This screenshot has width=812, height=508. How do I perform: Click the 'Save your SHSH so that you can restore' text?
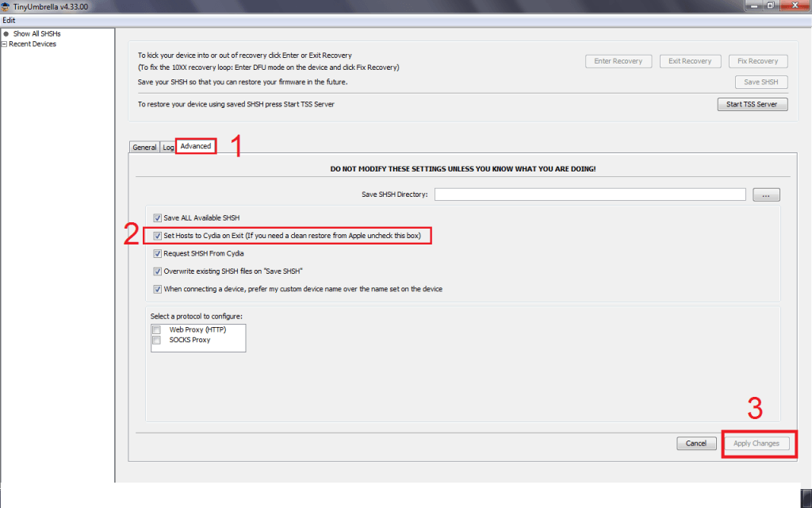tap(243, 82)
